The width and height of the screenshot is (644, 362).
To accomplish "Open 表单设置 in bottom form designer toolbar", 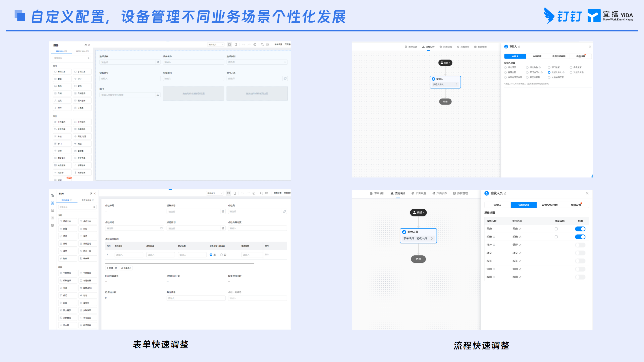I will (x=278, y=193).
